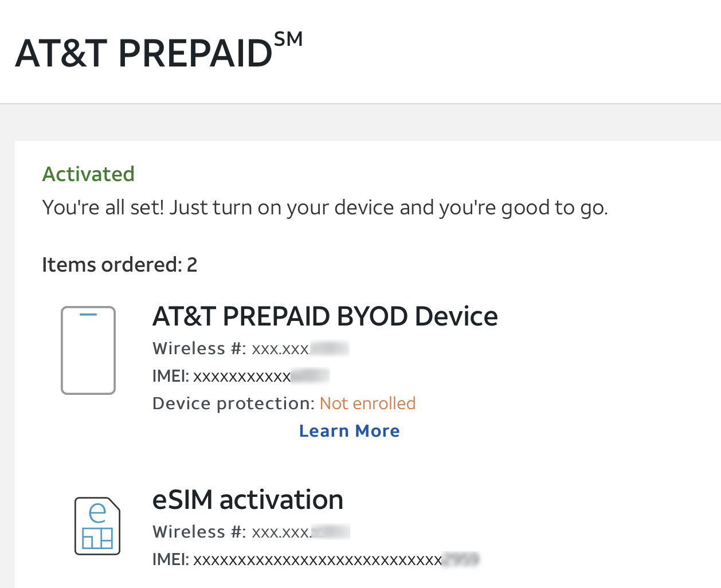
Task: Click the smartphone device icon
Action: click(x=88, y=350)
